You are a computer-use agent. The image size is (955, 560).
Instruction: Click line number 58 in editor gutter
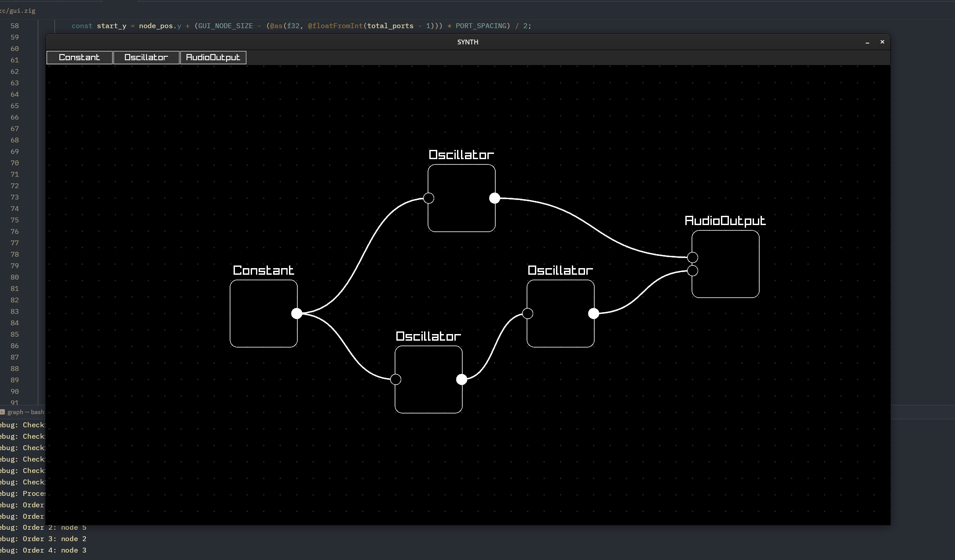pos(15,26)
